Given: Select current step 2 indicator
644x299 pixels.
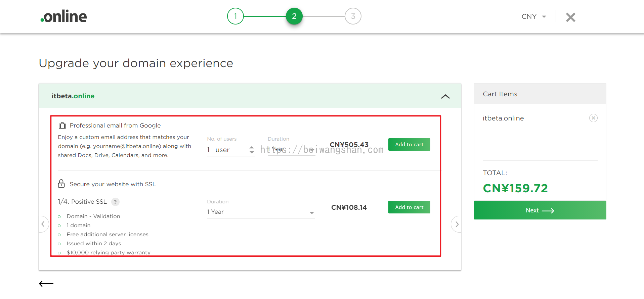Looking at the screenshot, I should tap(294, 16).
